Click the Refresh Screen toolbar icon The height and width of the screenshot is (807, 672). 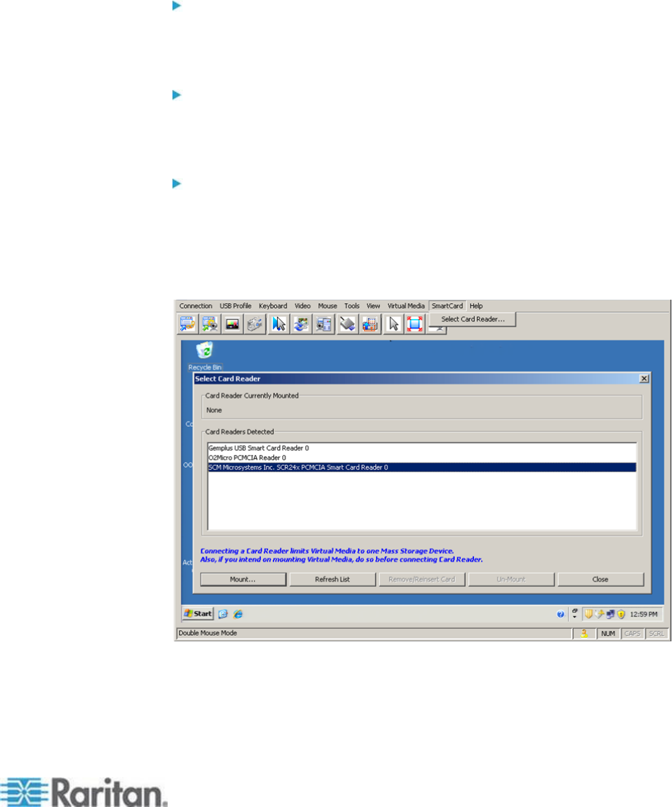[301, 324]
